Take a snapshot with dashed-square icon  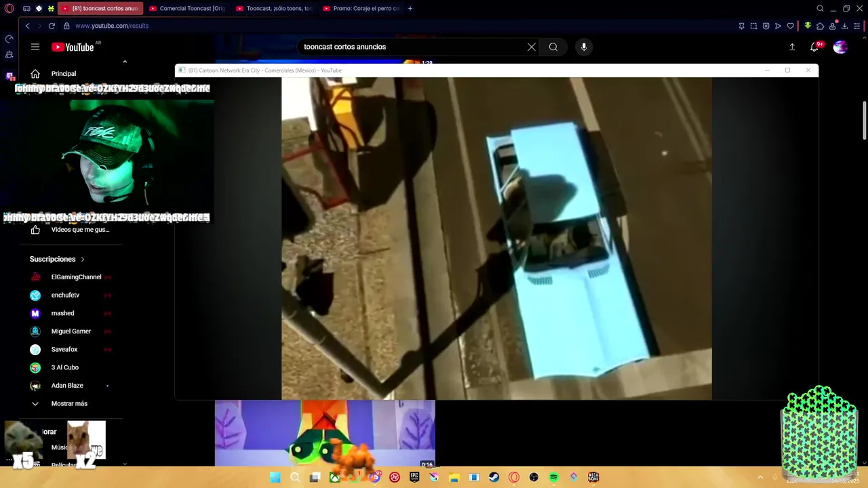tap(753, 26)
